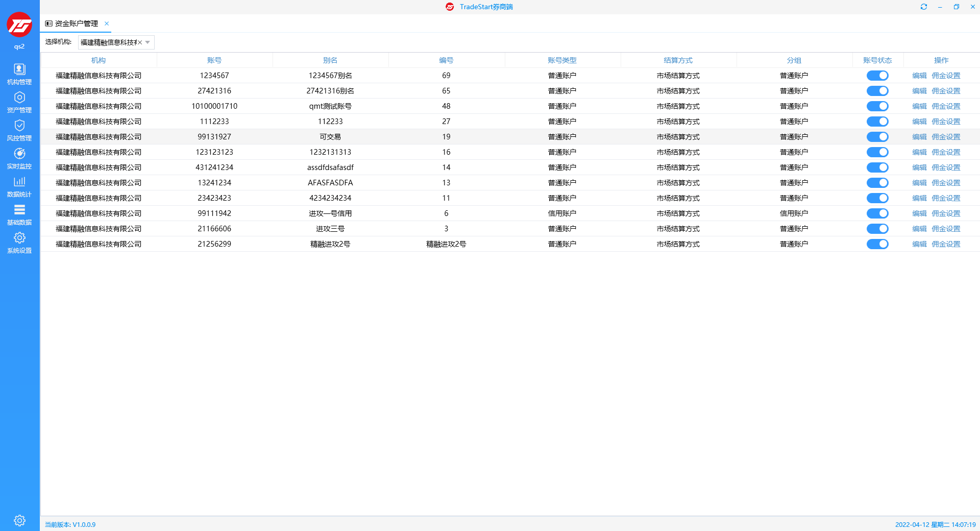The image size is (980, 531).
Task: Open 系统设置 gear icon
Action: (19, 242)
